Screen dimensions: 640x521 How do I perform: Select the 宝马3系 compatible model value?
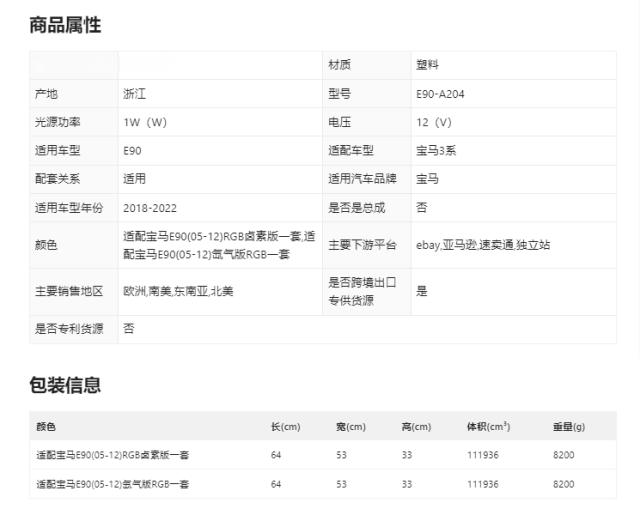click(436, 151)
